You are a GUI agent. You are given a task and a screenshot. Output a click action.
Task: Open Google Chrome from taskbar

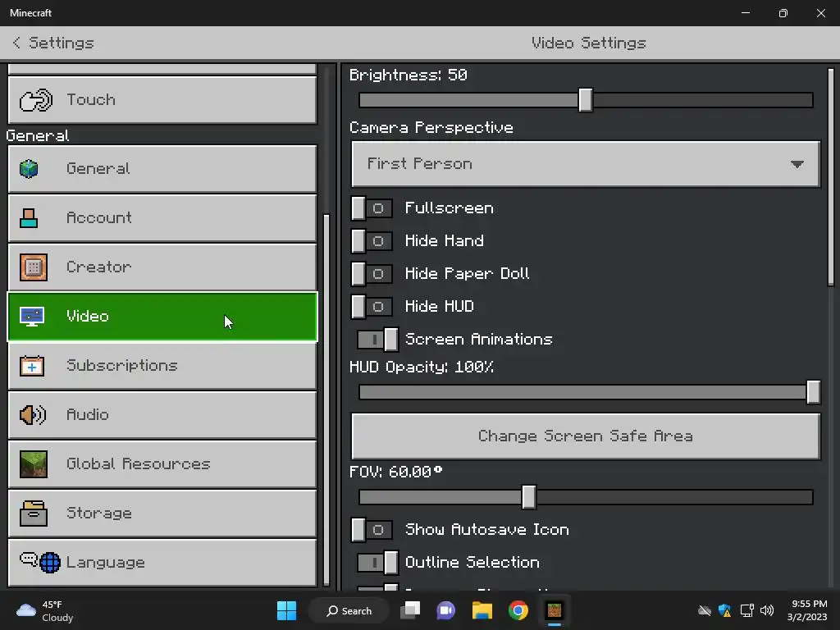pos(518,610)
